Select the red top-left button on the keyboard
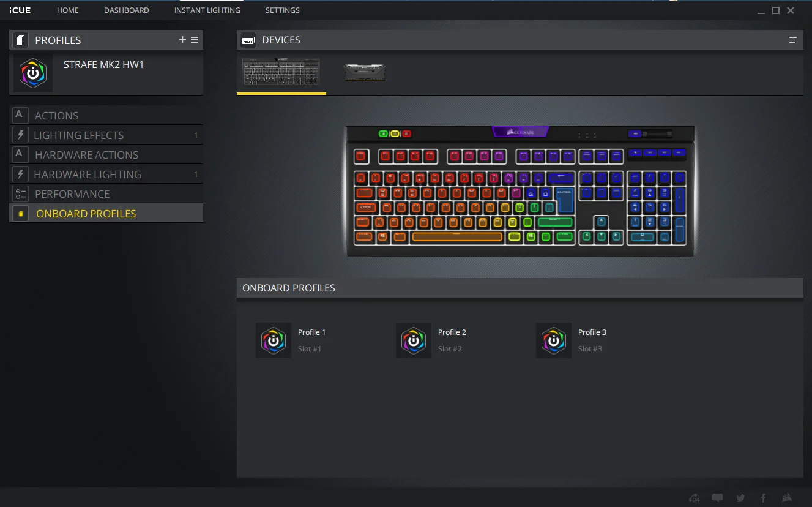The height and width of the screenshot is (507, 812). point(406,133)
